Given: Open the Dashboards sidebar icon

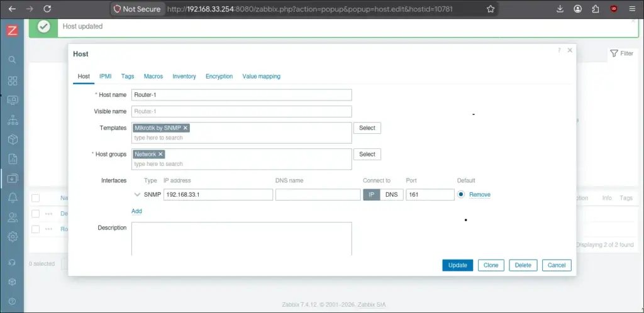Looking at the screenshot, I should 13,81.
